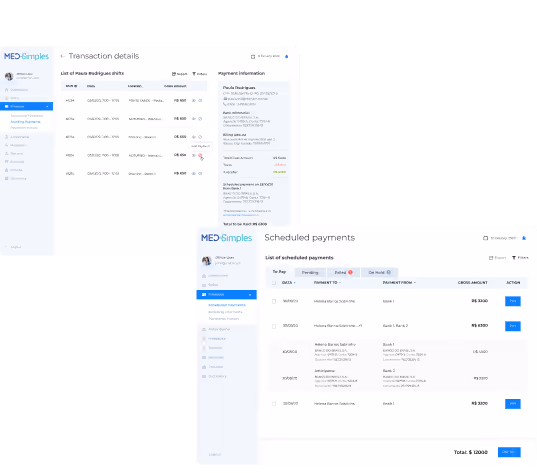Viewport: 537px width, 473px height.
Task: Click user avatar in Scheduled payments sidebar
Action: coord(207,261)
